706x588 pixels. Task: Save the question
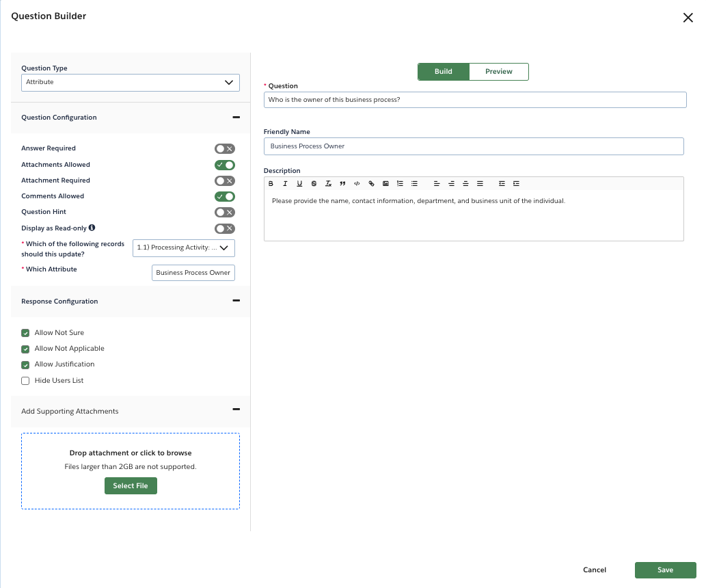click(665, 570)
